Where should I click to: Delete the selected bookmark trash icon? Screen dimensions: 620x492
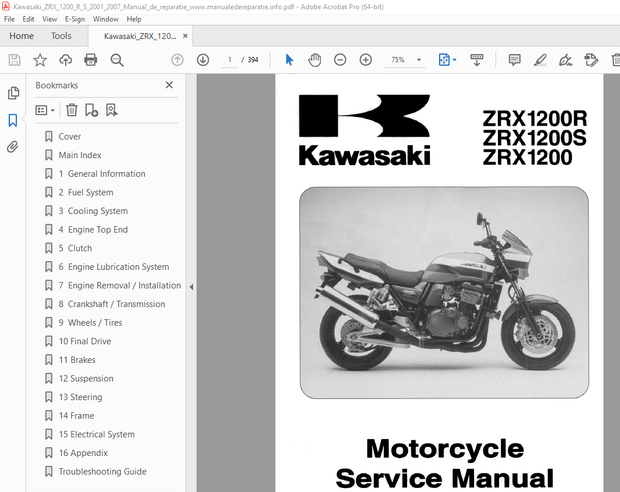[x=72, y=110]
